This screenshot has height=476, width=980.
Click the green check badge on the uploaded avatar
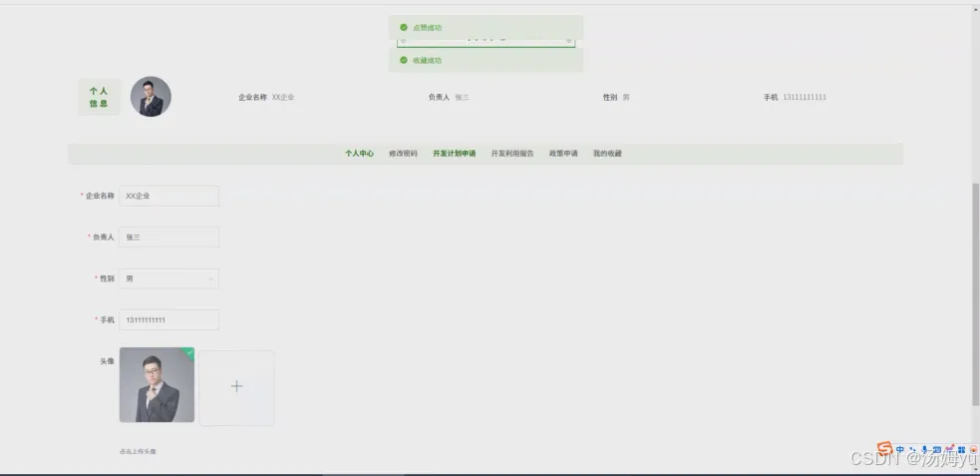coord(188,353)
